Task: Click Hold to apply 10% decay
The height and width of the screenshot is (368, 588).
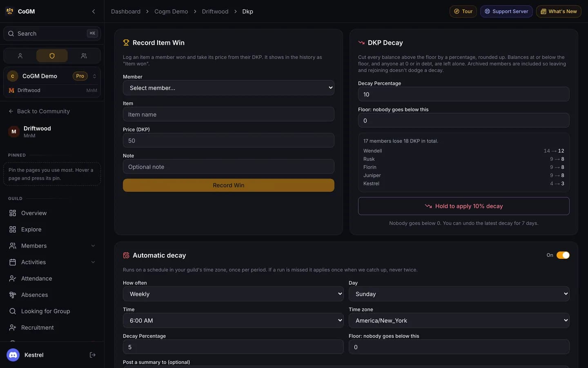Action: click(x=463, y=206)
